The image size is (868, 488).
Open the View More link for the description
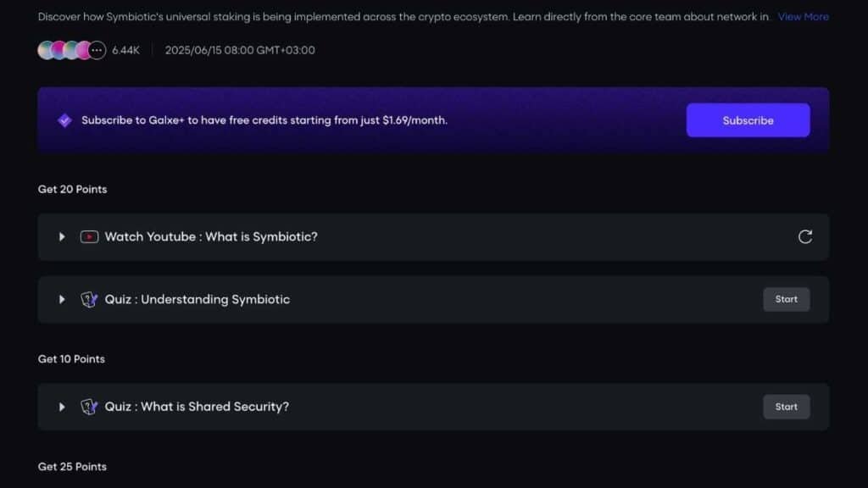click(803, 16)
